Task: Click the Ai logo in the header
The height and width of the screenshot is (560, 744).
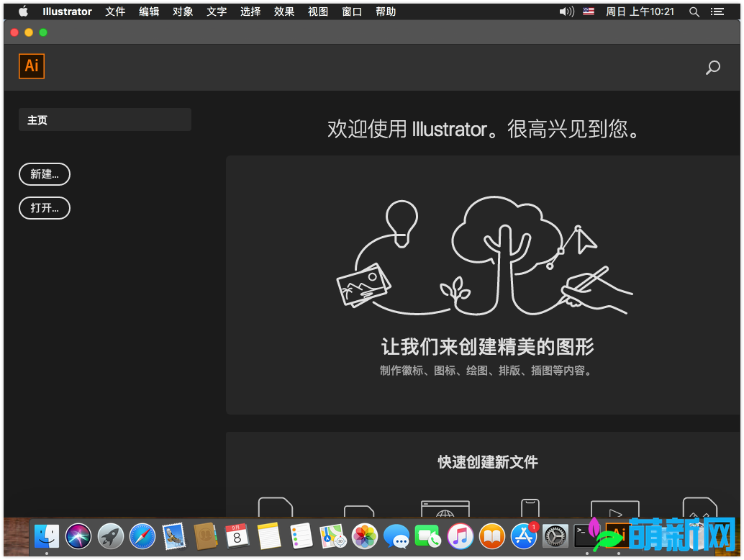Action: pyautogui.click(x=32, y=66)
